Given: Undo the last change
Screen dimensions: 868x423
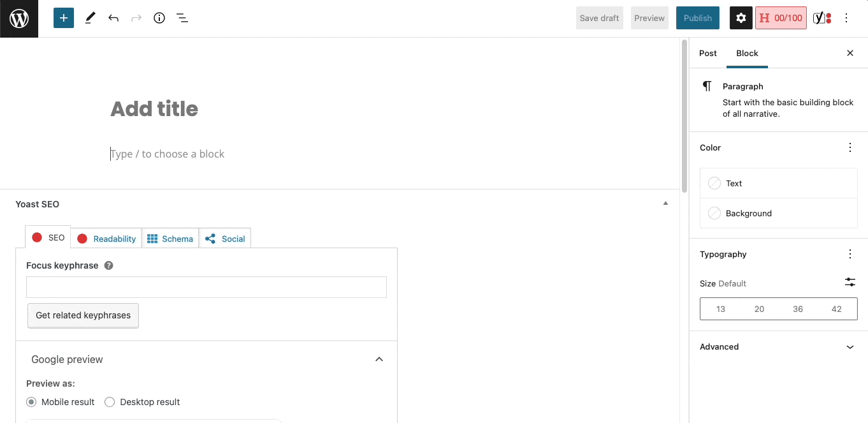Looking at the screenshot, I should point(113,18).
